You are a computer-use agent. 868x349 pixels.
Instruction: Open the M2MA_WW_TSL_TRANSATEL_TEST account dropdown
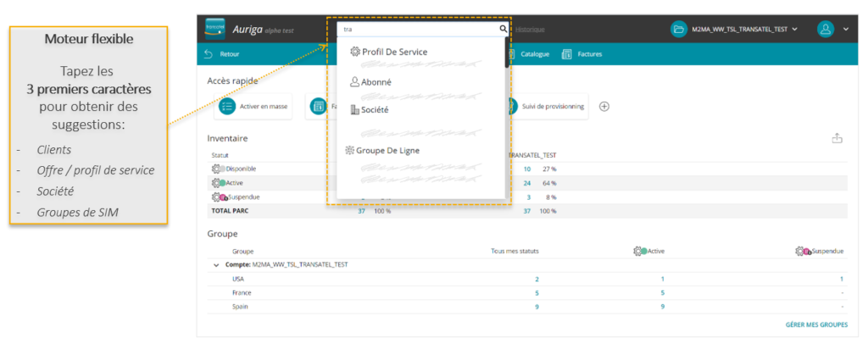[746, 29]
